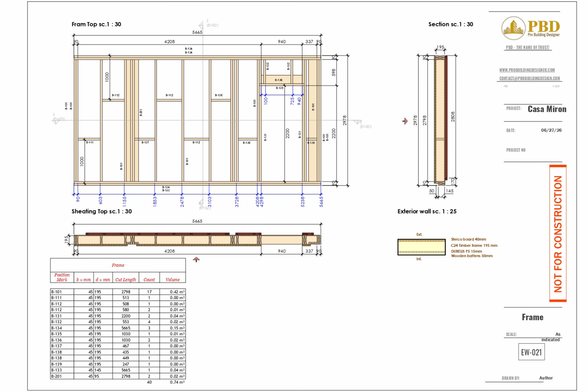This screenshot has height=392, width=588.
Task: Click the blue 1155 dimension below Fram Top
Action: point(125,201)
